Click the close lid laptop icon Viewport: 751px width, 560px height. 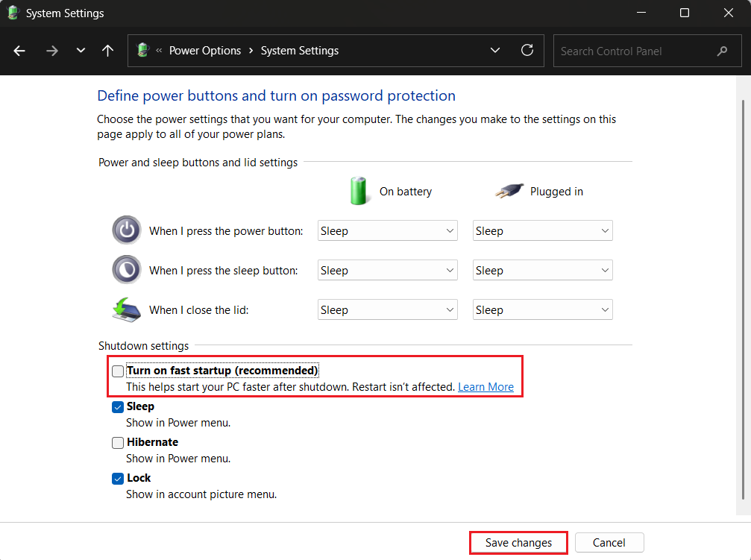click(x=126, y=309)
